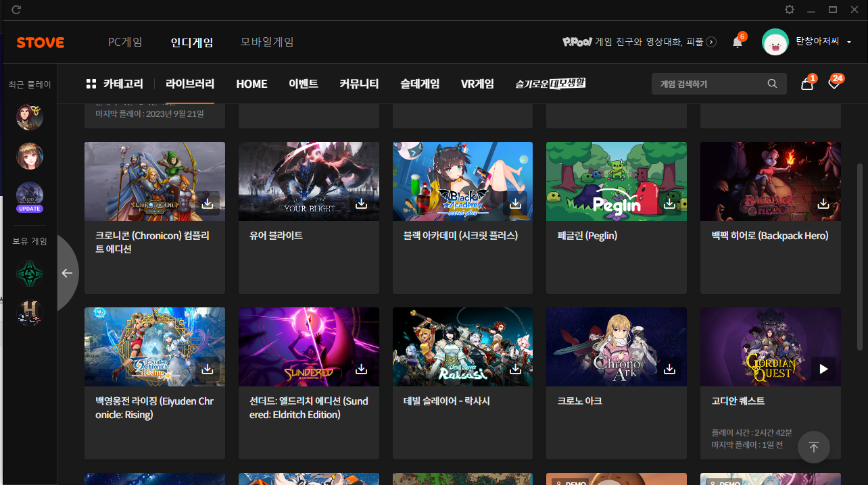This screenshot has height=485, width=868.
Task: Download 크로노 아크 game
Action: 670,369
